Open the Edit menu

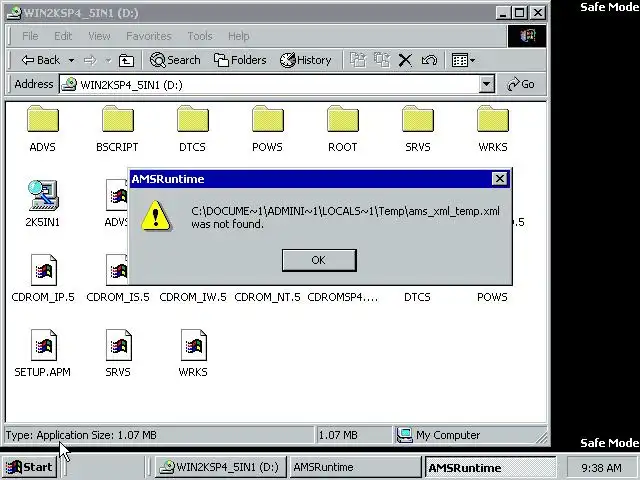[63, 36]
